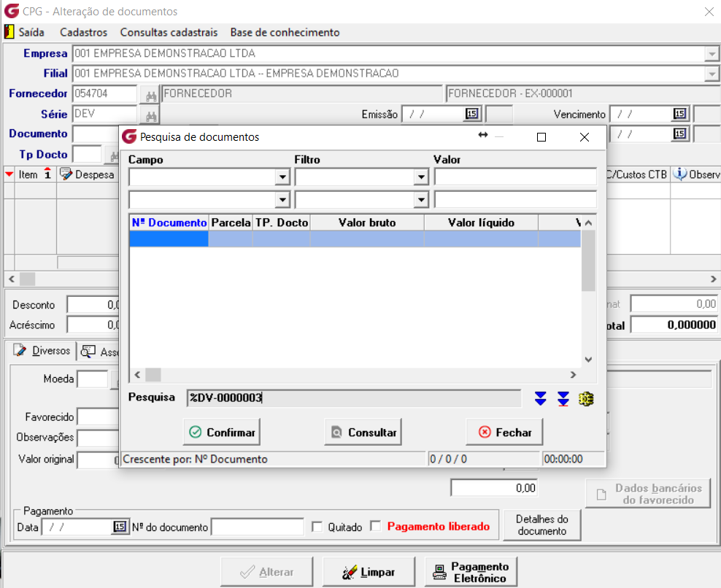
Task: Click the Detalhes do documento button
Action: (x=542, y=525)
